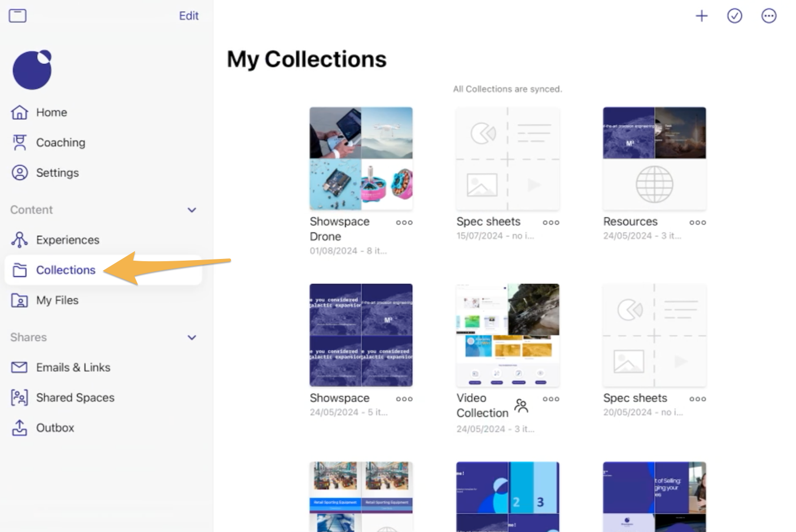Open Coaching from the sidebar
Screen dimensions: 796x532
point(60,142)
